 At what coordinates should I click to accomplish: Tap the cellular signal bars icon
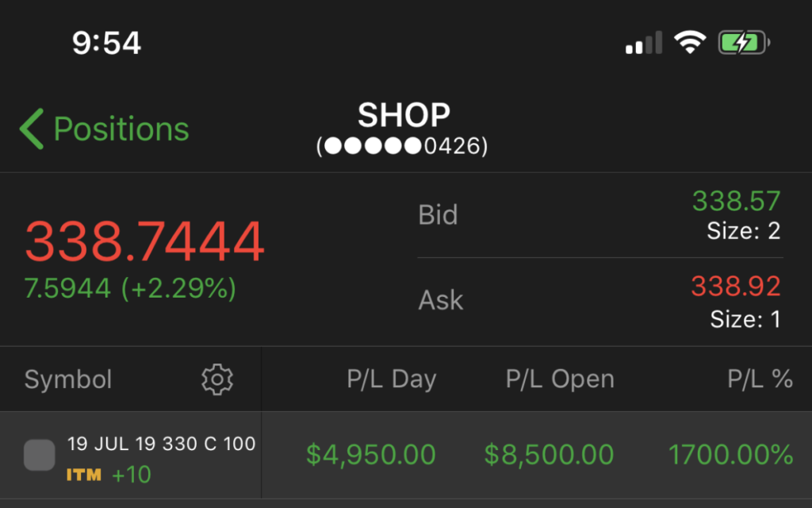(643, 43)
